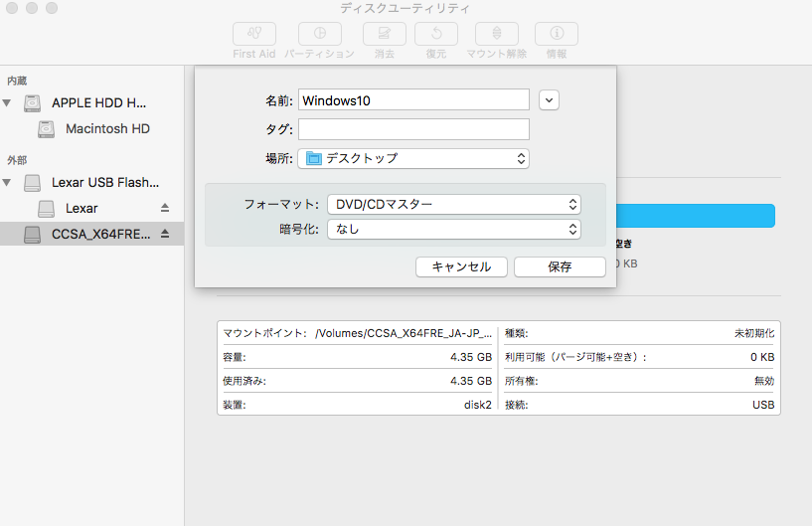812x526 pixels.
Task: Click the capacity (容量) value 4.35 GB
Action: coord(471,357)
